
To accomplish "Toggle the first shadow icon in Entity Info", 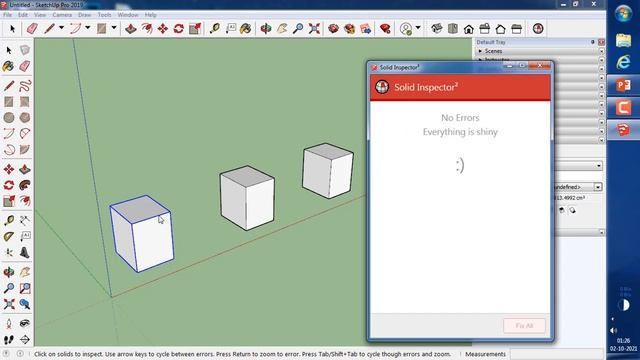I will 562,210.
